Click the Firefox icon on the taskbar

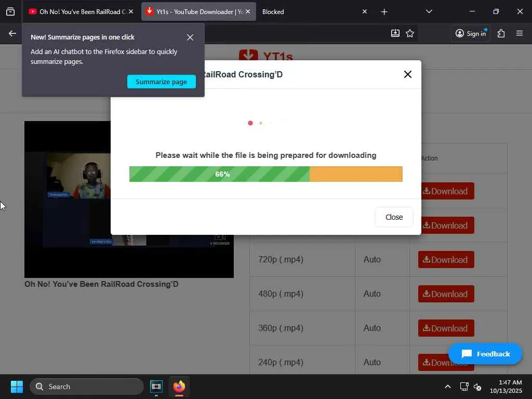click(x=179, y=387)
